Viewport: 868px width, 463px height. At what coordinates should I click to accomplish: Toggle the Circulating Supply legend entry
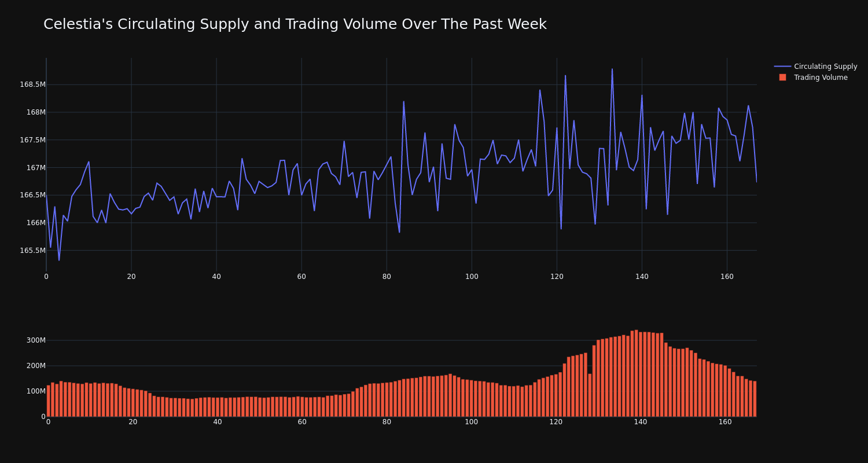[815, 67]
